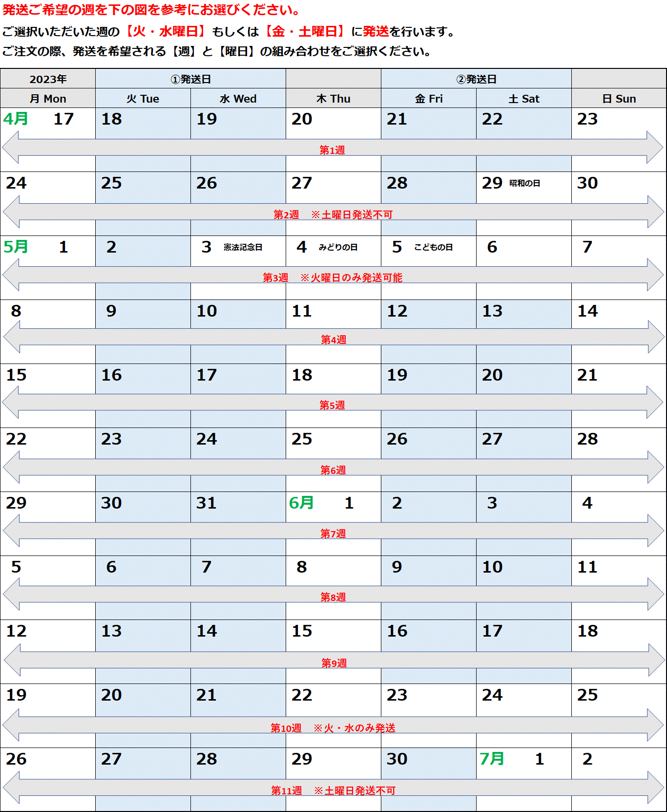Select the 第8週 week label
Viewport: 667px width, 812px height.
(x=333, y=597)
